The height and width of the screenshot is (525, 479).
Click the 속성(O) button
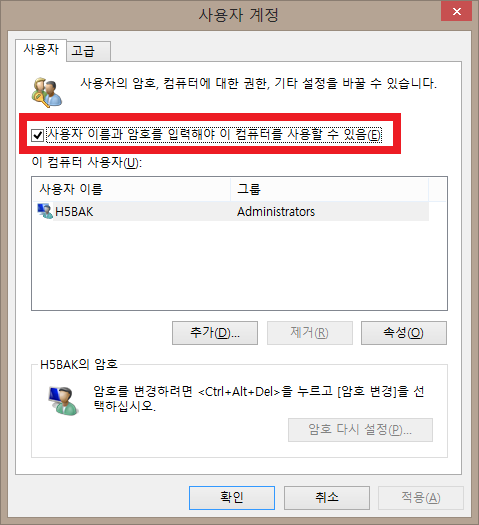404,333
